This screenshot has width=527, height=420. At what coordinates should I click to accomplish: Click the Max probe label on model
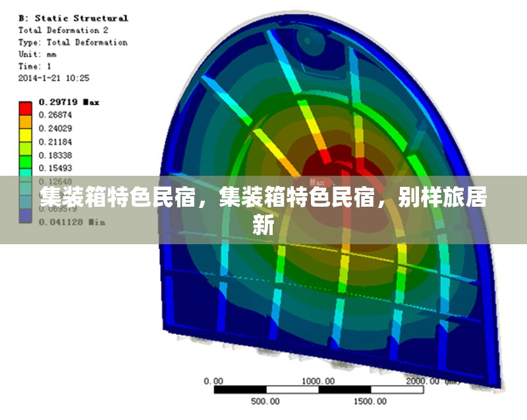pos(318,182)
